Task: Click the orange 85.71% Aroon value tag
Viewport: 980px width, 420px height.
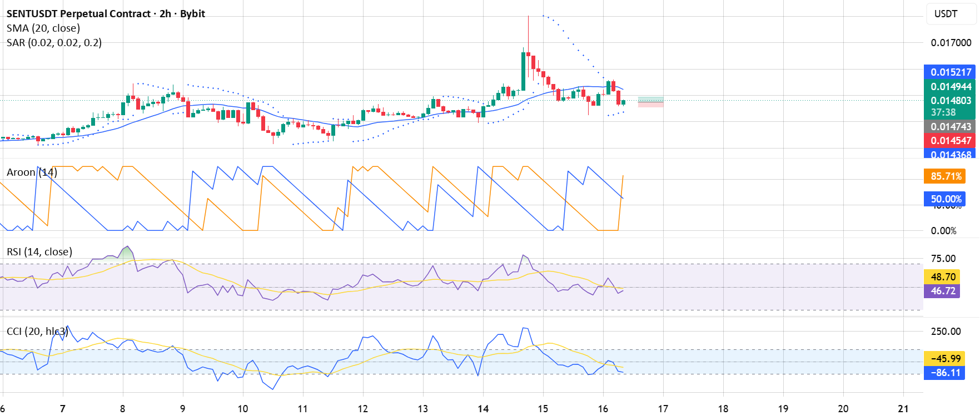Action: (x=944, y=176)
